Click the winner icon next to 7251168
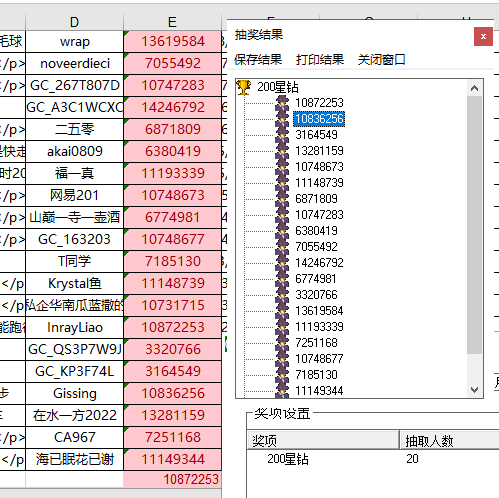 (x=282, y=343)
